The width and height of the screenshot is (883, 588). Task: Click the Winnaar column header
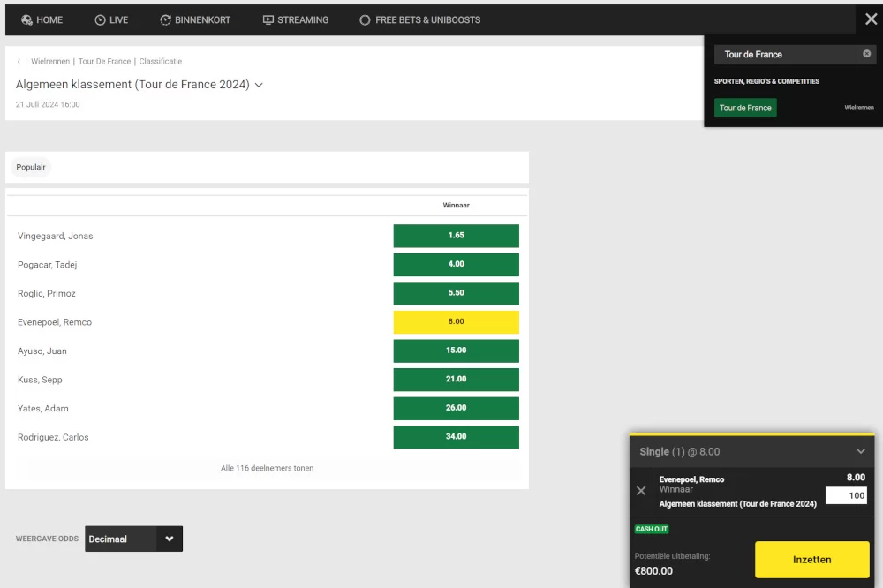pyautogui.click(x=457, y=205)
